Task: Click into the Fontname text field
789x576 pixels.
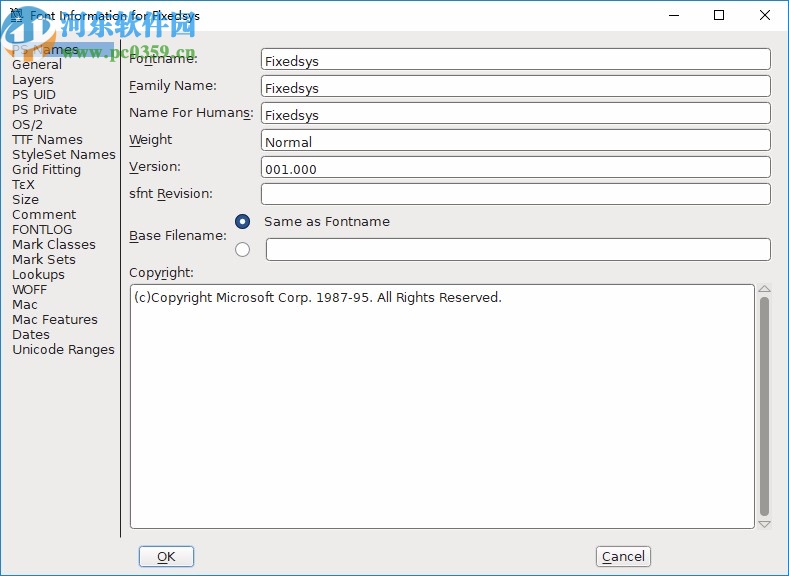Action: [515, 61]
